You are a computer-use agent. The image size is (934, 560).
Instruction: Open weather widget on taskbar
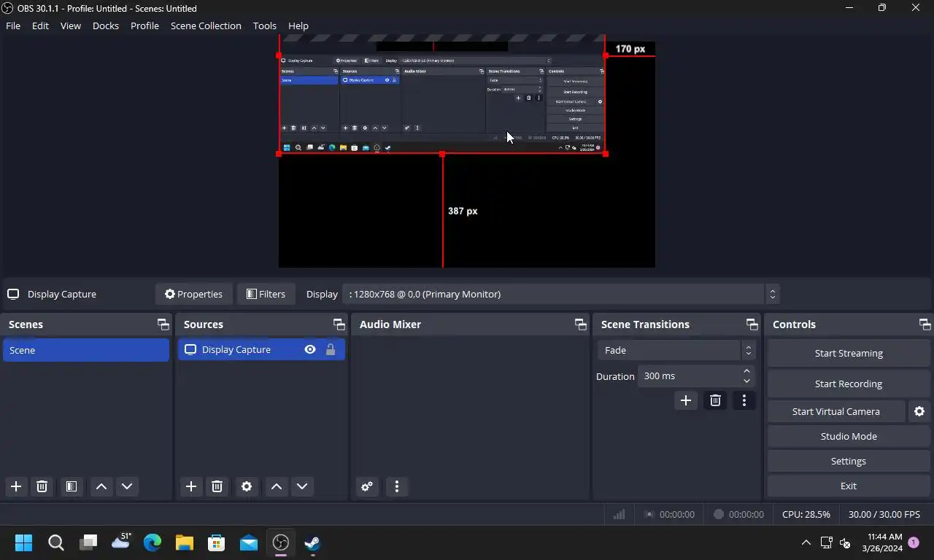120,542
